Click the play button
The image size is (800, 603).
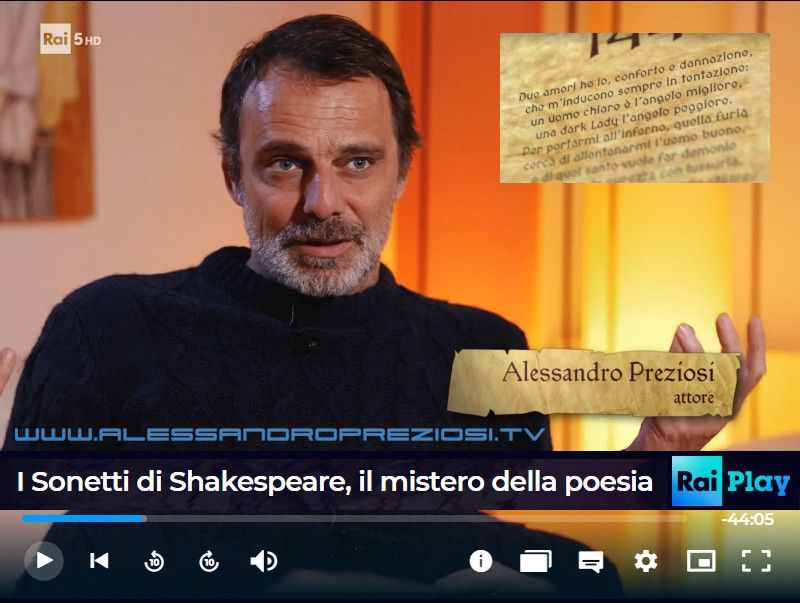click(x=44, y=561)
